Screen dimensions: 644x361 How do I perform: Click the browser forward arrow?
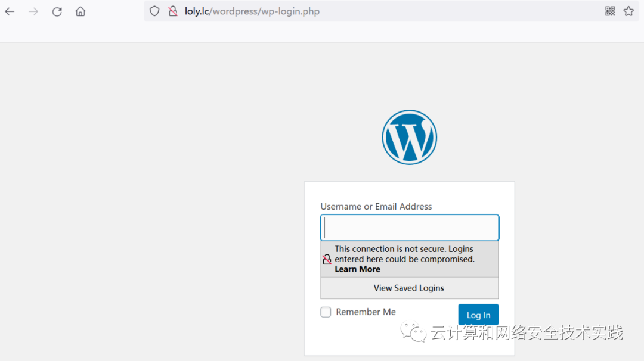click(33, 11)
